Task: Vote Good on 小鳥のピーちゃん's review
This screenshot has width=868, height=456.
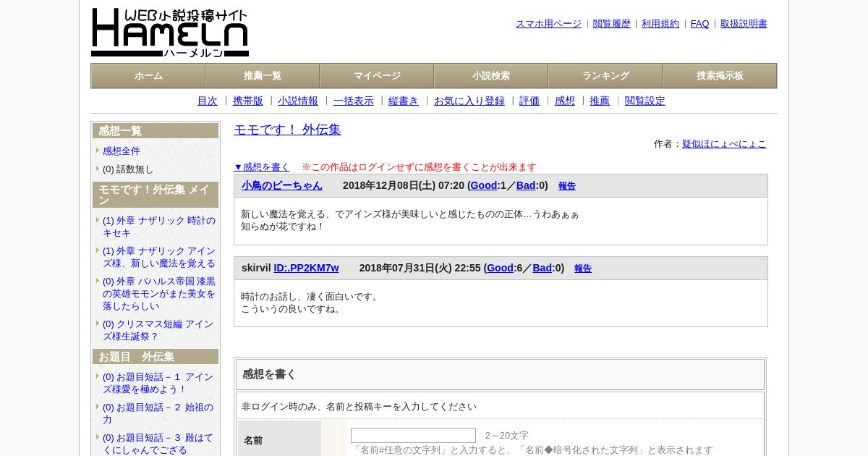Action: click(x=484, y=185)
